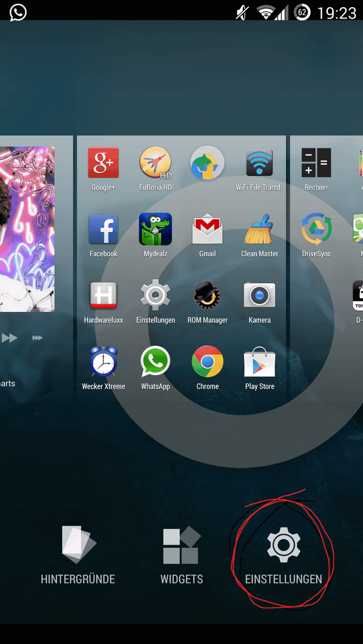Open the Play Store
This screenshot has height=644, width=363.
point(259,369)
